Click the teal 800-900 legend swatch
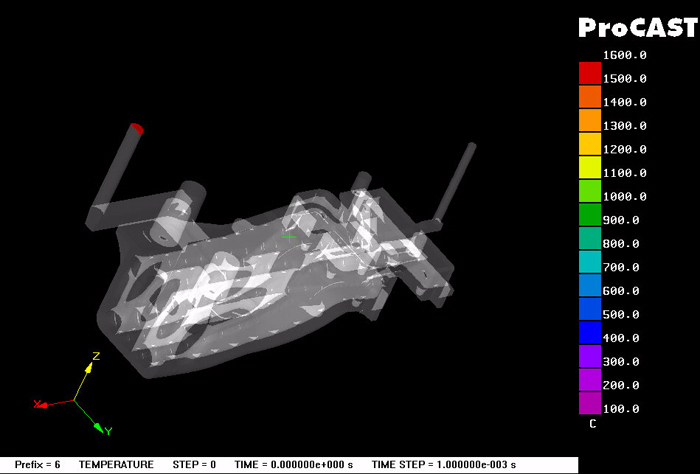 coord(590,238)
